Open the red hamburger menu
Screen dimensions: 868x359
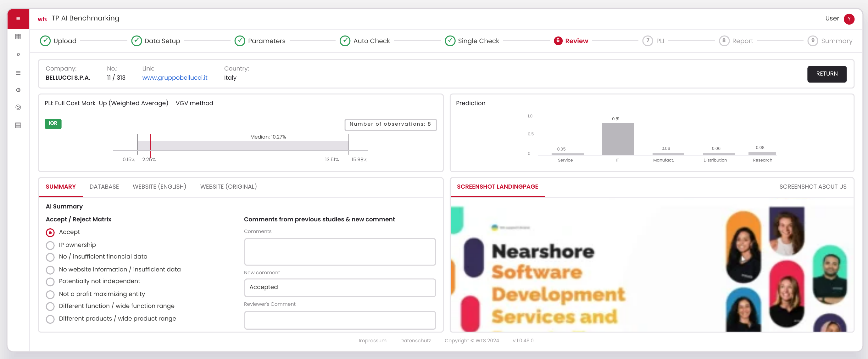pos(18,19)
